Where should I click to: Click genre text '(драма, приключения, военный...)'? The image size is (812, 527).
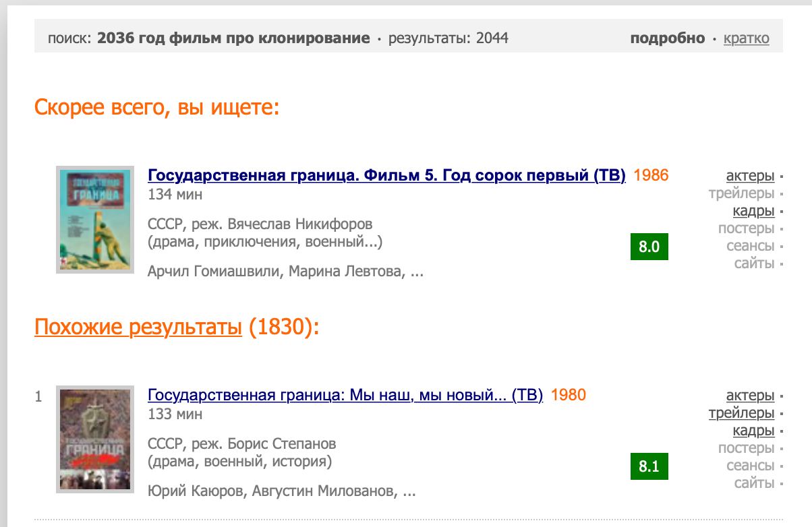pos(265,242)
